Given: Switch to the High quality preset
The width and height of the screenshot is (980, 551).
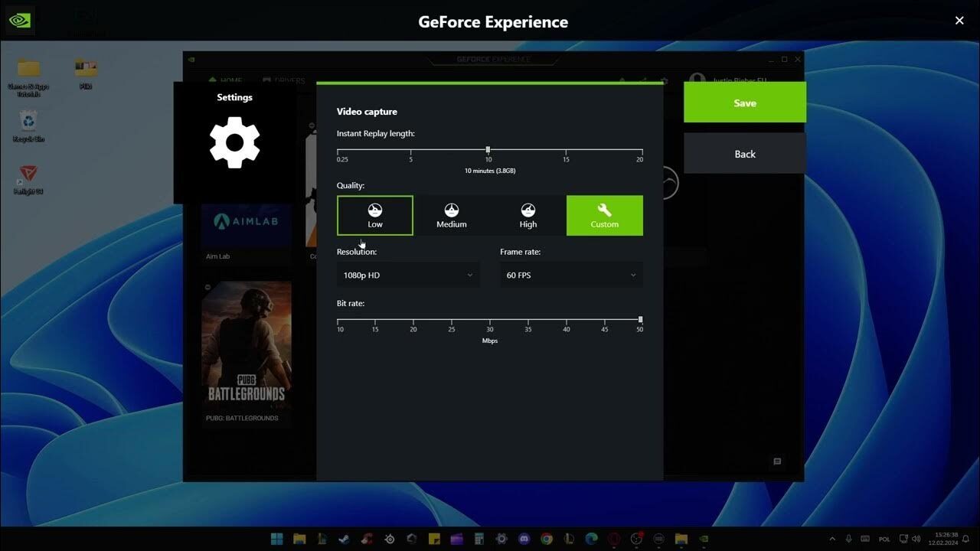Looking at the screenshot, I should (528, 215).
